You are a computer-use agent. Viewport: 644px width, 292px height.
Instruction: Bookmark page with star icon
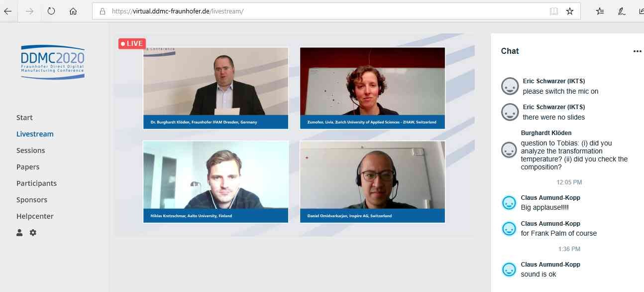(570, 11)
